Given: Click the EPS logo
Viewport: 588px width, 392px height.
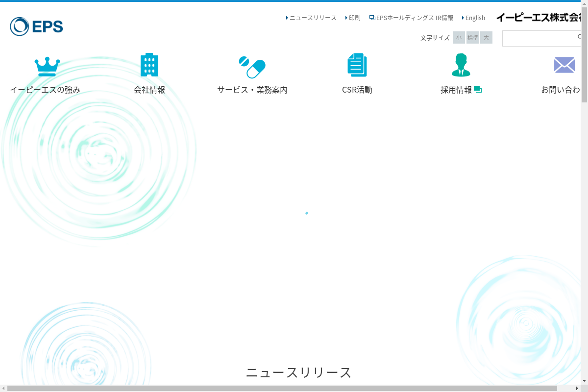Looking at the screenshot, I should tap(37, 26).
